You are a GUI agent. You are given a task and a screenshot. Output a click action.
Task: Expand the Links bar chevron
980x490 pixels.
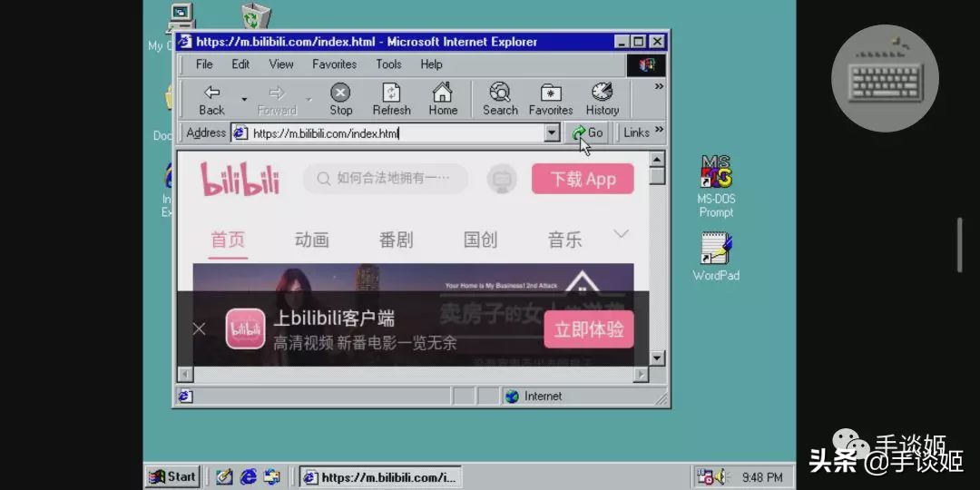(x=659, y=130)
